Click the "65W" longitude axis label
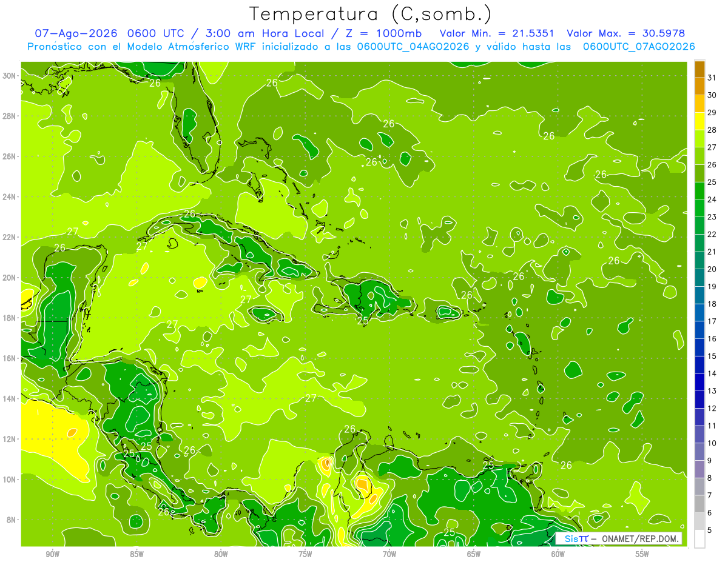This screenshot has height=562, width=728. [x=474, y=554]
